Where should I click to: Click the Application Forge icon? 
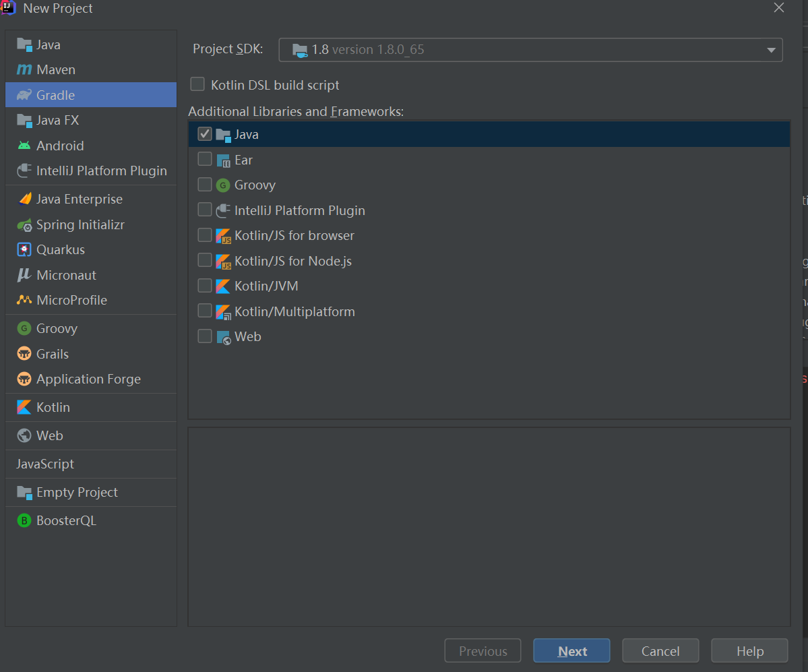pos(24,379)
